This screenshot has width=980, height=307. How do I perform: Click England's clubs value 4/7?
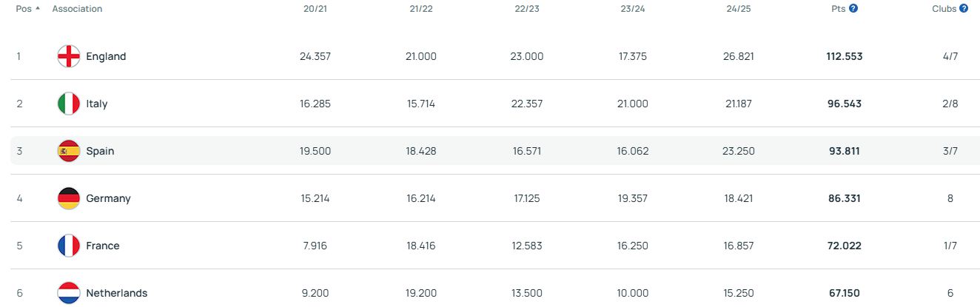[950, 56]
